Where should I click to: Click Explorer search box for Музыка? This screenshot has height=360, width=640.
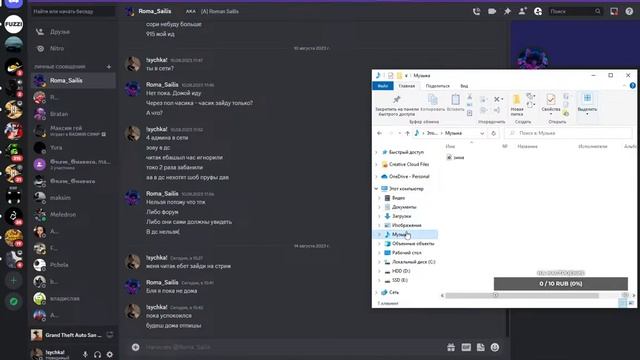(569, 133)
